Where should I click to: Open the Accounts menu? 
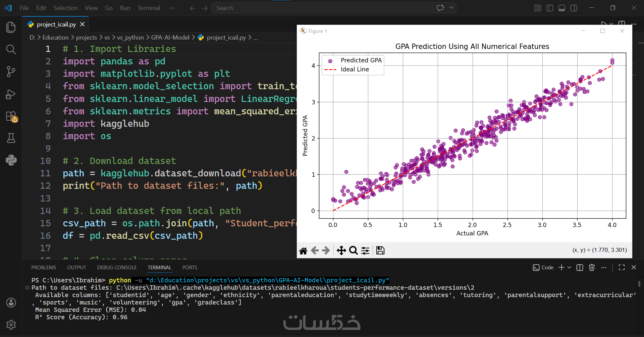(11, 303)
